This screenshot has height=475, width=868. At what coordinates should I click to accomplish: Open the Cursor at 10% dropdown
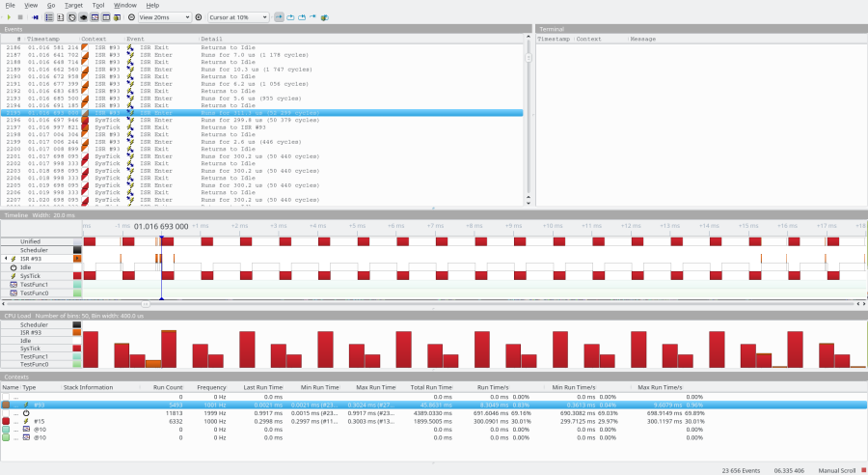pos(238,17)
